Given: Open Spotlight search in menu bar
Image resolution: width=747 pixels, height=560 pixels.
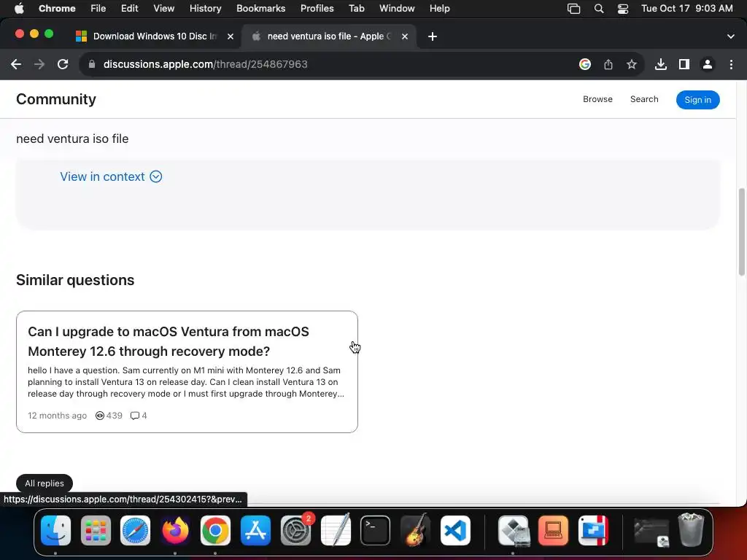Looking at the screenshot, I should click(x=599, y=9).
